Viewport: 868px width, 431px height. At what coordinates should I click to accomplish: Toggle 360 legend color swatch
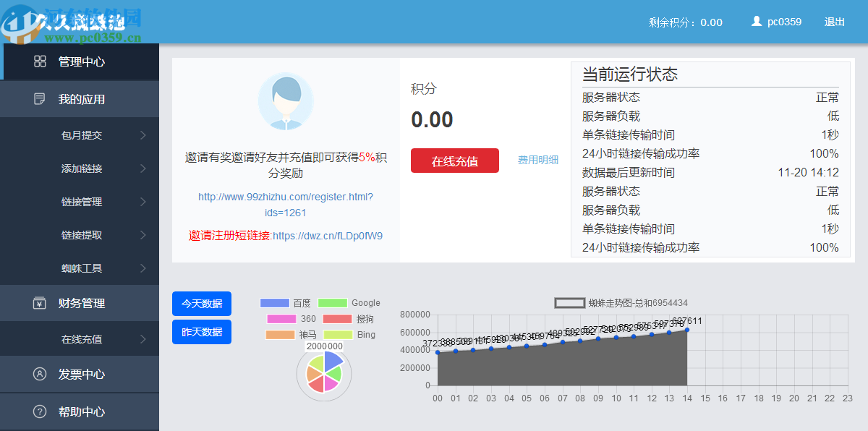[281, 319]
